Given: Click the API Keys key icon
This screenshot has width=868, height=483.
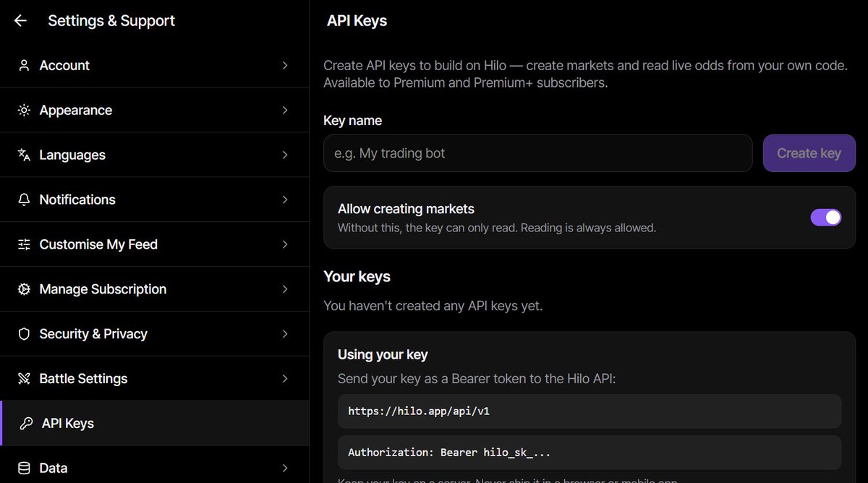Looking at the screenshot, I should (x=26, y=424).
